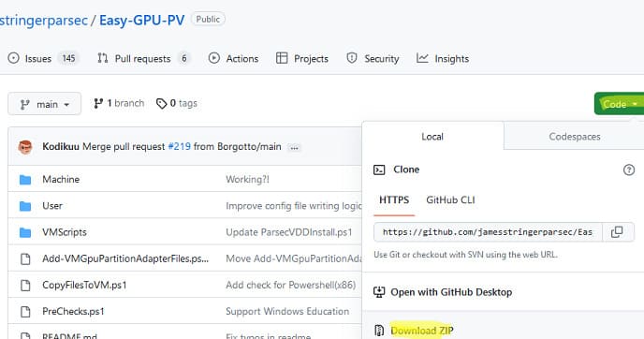The width and height of the screenshot is (644, 339).
Task: View the 0 tags link
Action: click(177, 103)
